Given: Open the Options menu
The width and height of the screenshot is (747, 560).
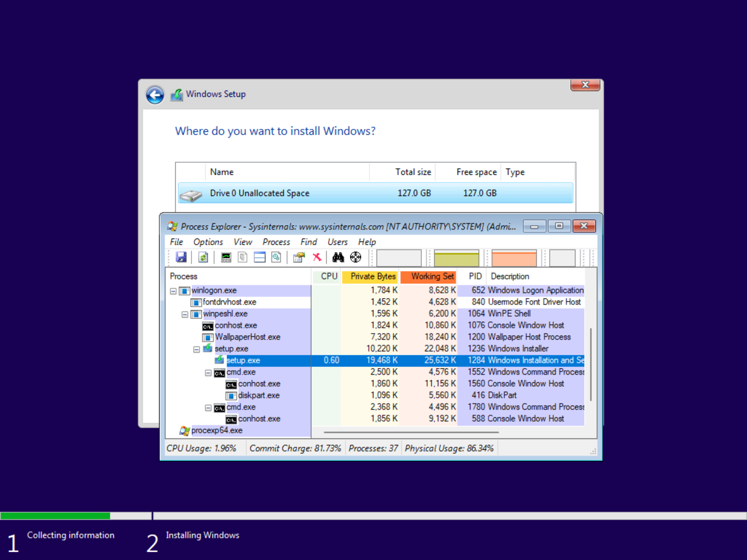Looking at the screenshot, I should [208, 242].
